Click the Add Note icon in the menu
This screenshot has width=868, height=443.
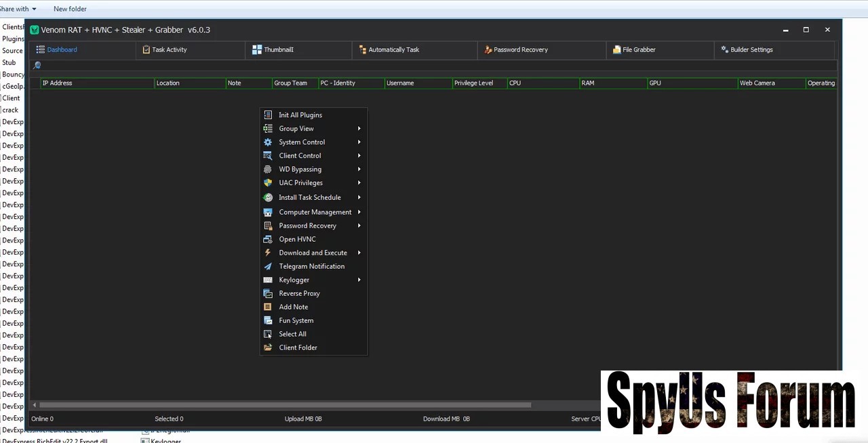(x=268, y=307)
